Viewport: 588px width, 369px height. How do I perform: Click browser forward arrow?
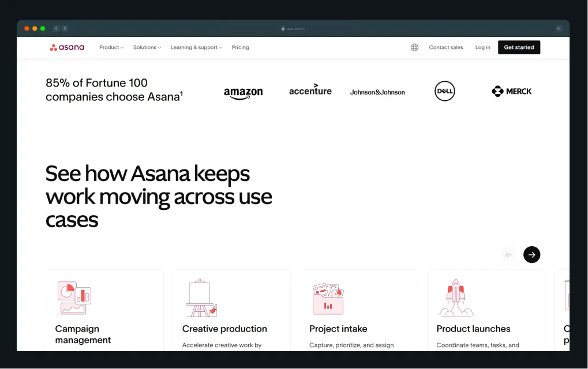(x=65, y=28)
